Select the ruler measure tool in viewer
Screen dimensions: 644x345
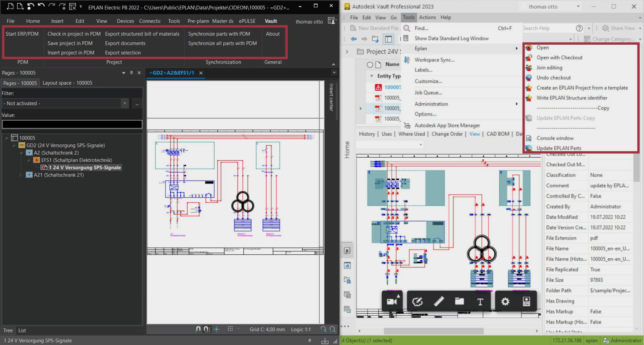(438, 301)
